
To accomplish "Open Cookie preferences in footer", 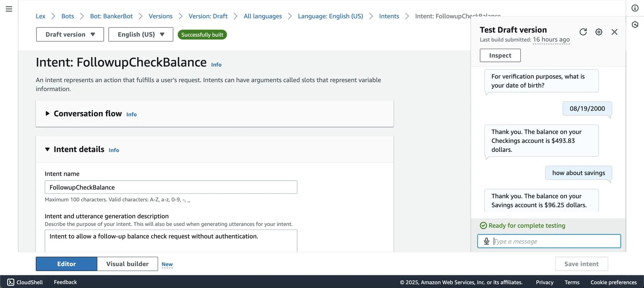I will coord(613,282).
